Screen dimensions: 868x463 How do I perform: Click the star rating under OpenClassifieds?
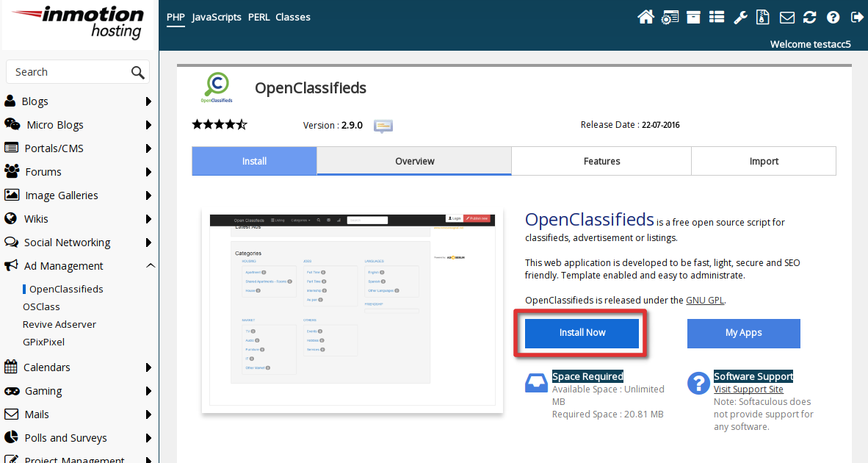[x=220, y=125]
